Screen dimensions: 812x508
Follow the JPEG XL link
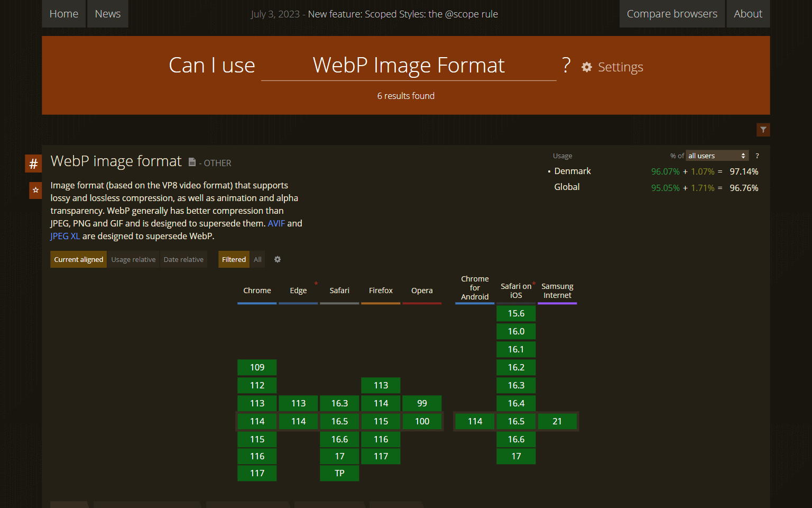[65, 236]
